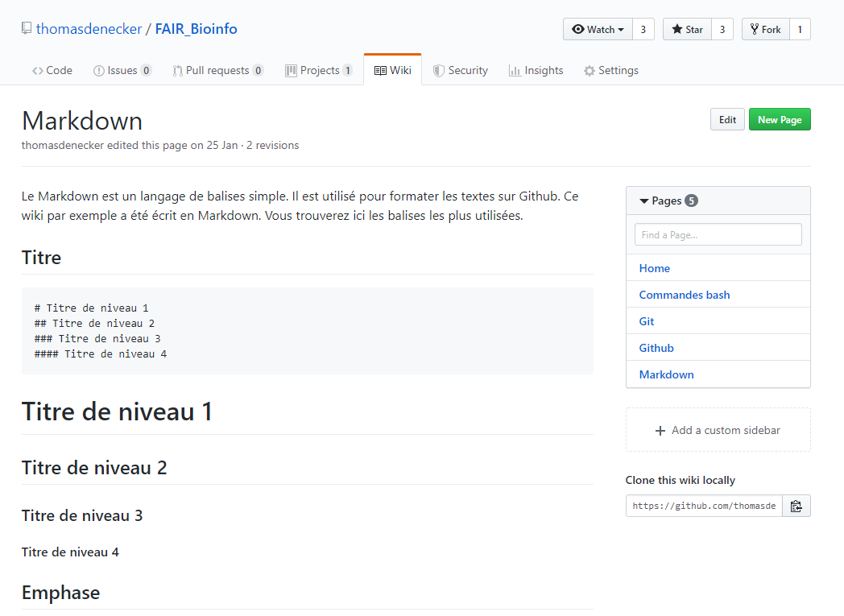Open the Security tab

click(461, 71)
